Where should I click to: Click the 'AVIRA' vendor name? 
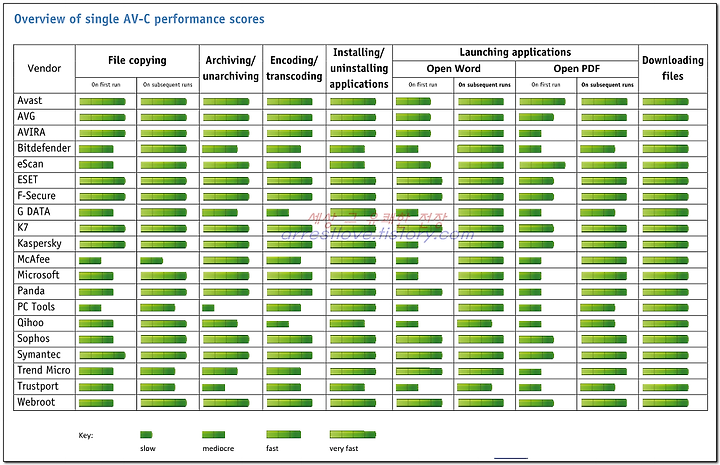coord(31,132)
